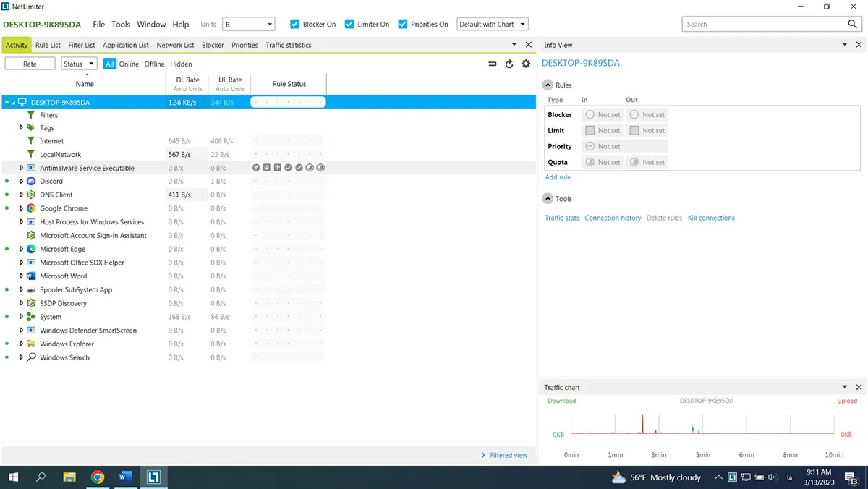Open the Units dropdown
The width and height of the screenshot is (868, 489).
tap(249, 24)
